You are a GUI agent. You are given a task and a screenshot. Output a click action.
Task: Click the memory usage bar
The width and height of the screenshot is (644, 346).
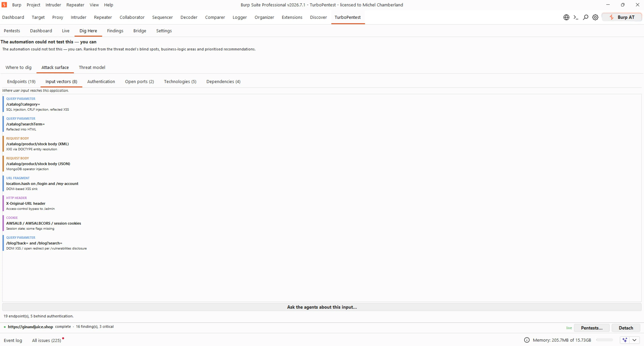pyautogui.click(x=604, y=340)
